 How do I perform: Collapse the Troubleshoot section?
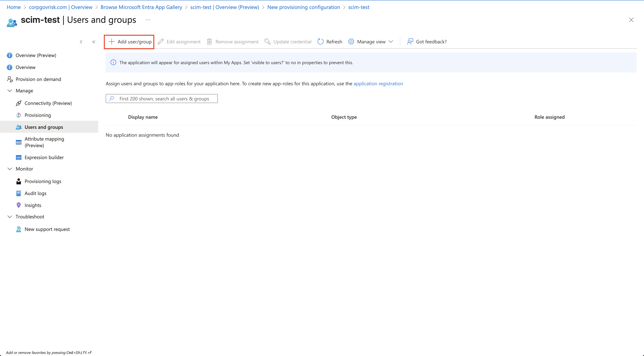(10, 217)
